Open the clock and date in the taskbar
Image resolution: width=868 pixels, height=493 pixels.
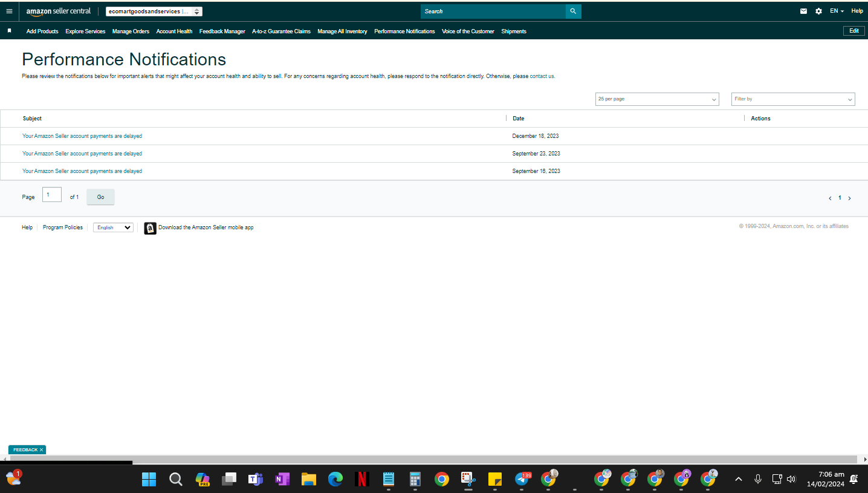coord(826,479)
